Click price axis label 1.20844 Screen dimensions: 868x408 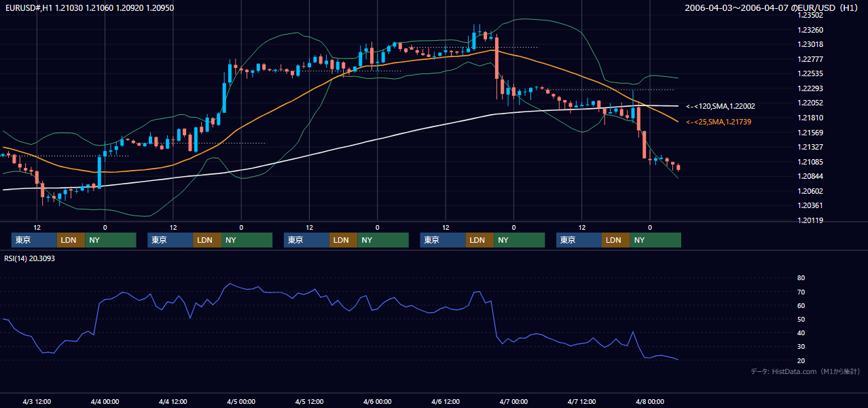click(810, 176)
